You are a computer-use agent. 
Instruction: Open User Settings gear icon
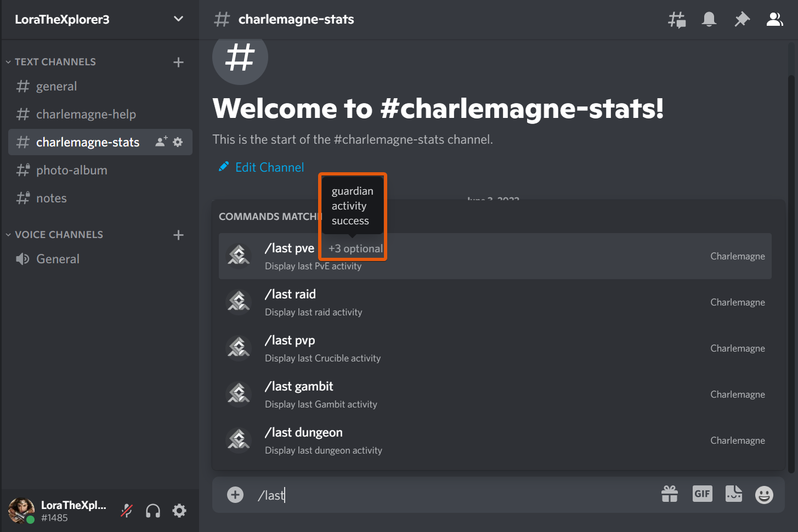(x=179, y=511)
